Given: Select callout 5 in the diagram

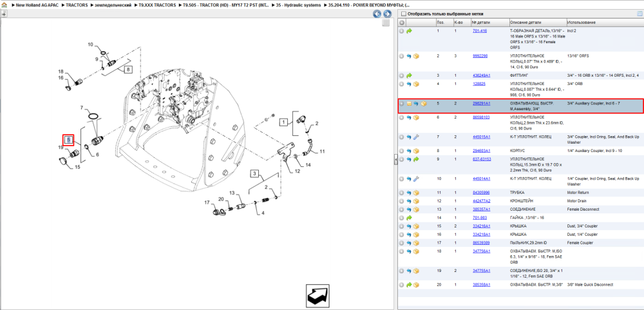Looking at the screenshot, I should click(68, 140).
